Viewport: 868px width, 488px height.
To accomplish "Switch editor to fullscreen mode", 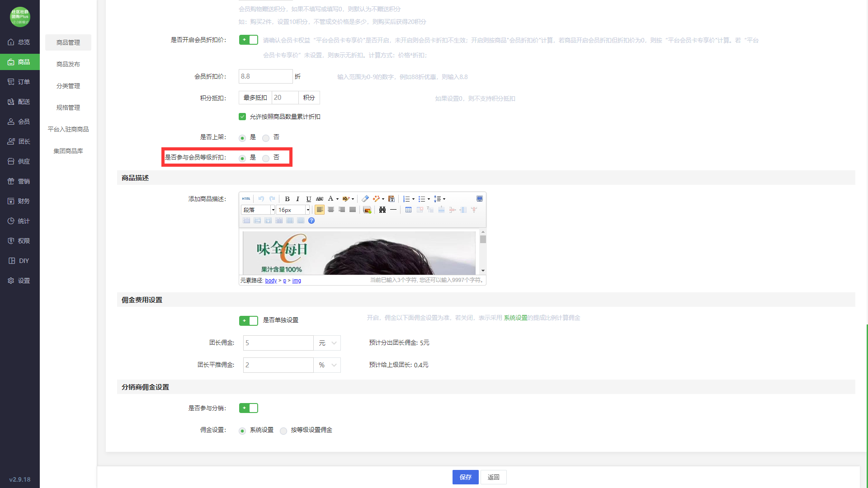I will click(480, 199).
